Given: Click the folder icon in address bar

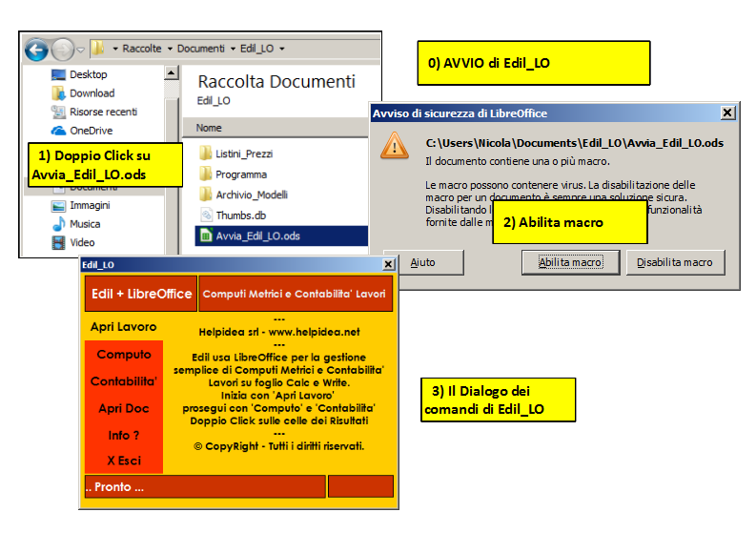Looking at the screenshot, I should (97, 48).
